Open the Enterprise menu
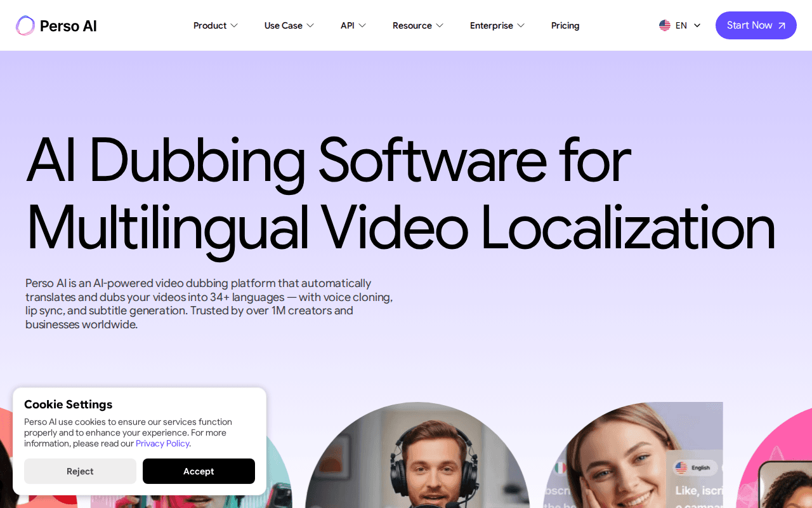The height and width of the screenshot is (508, 812). pos(497,25)
